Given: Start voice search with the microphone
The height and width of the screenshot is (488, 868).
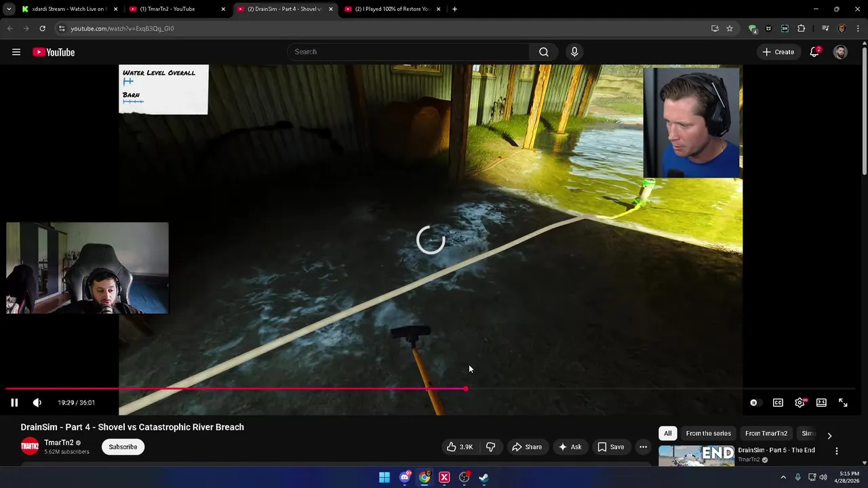Looking at the screenshot, I should 574,52.
